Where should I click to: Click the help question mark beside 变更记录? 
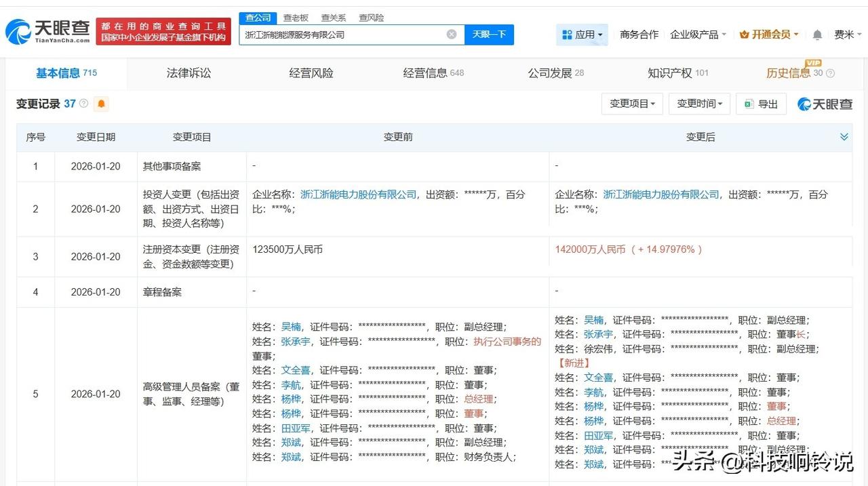[x=83, y=103]
